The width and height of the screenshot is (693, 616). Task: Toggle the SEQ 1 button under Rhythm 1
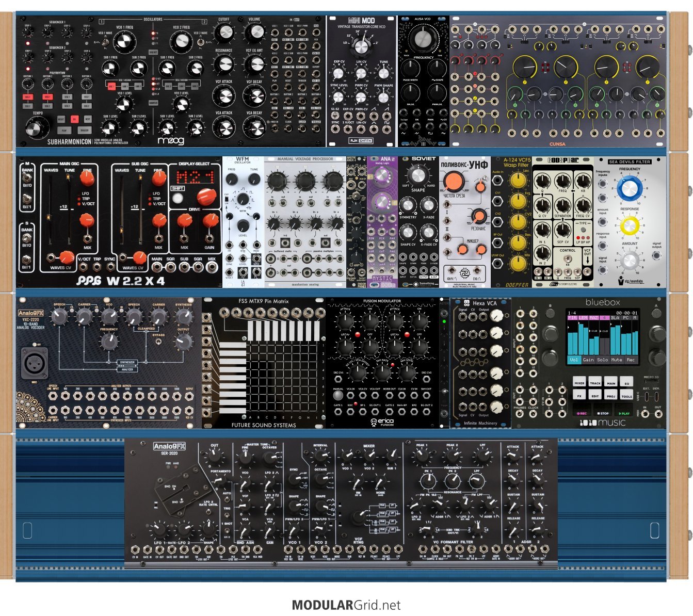(x=27, y=97)
